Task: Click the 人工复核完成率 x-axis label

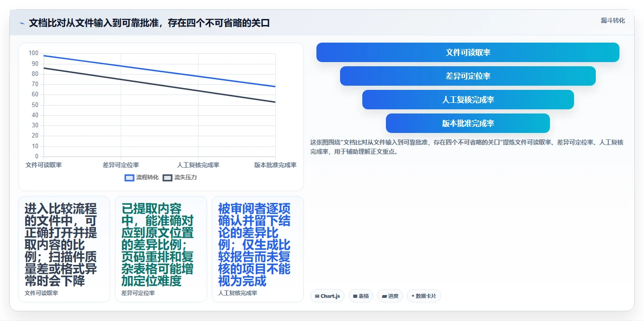Action: pos(198,165)
